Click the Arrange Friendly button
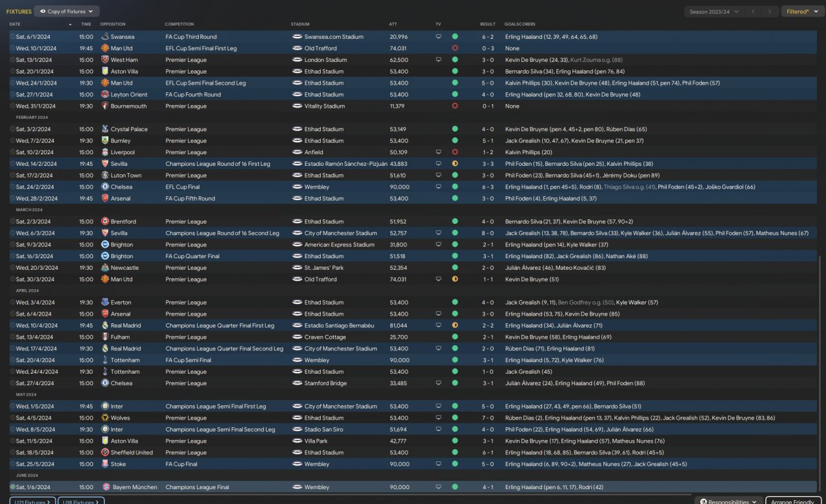The height and width of the screenshot is (504, 826). (793, 501)
